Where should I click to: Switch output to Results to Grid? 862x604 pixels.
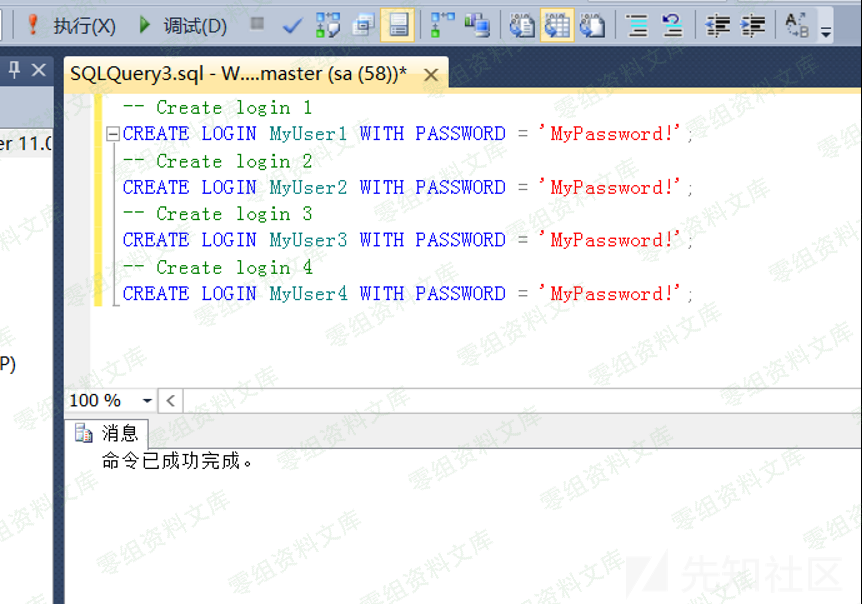click(x=557, y=25)
